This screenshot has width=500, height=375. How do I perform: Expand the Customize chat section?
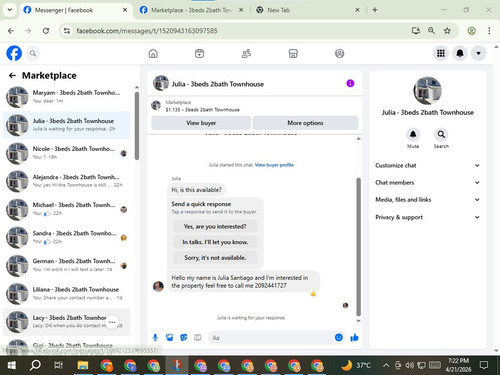[428, 165]
